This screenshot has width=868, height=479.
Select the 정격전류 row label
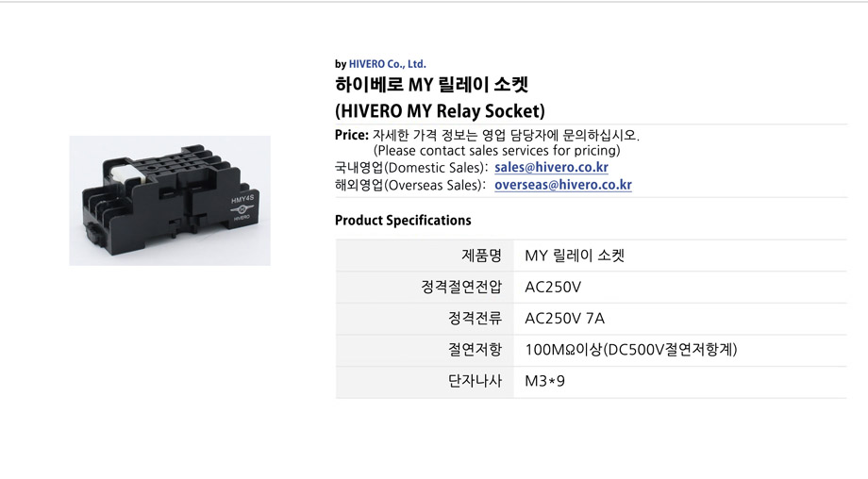[x=475, y=319]
